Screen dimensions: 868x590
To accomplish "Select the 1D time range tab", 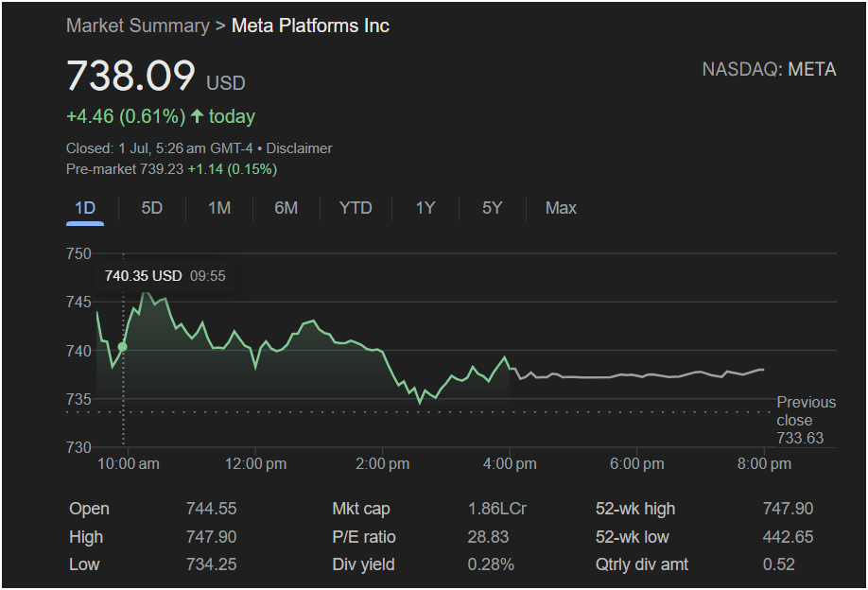I will click(85, 208).
